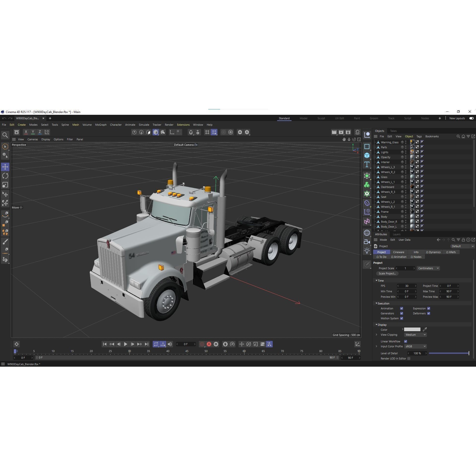Image resolution: width=476 pixels, height=476 pixels.
Task: Disable the Animation checkbox under Execution
Action: (402, 308)
